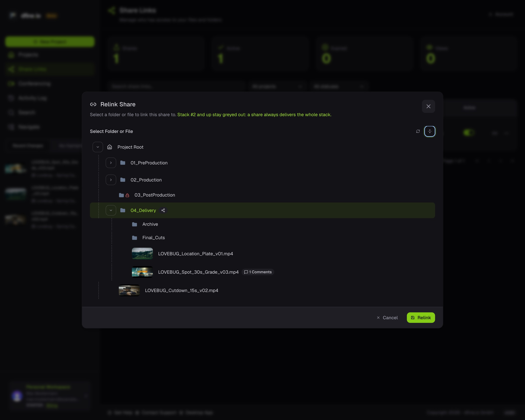This screenshot has height=420, width=525.
Task: Select the 02_Production folder label
Action: coord(146,180)
